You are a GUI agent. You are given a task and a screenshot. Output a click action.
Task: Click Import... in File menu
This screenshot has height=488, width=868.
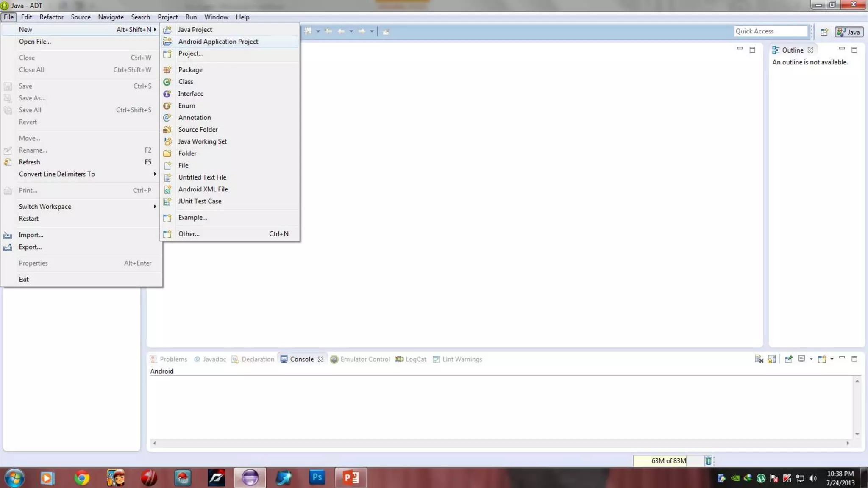(31, 235)
